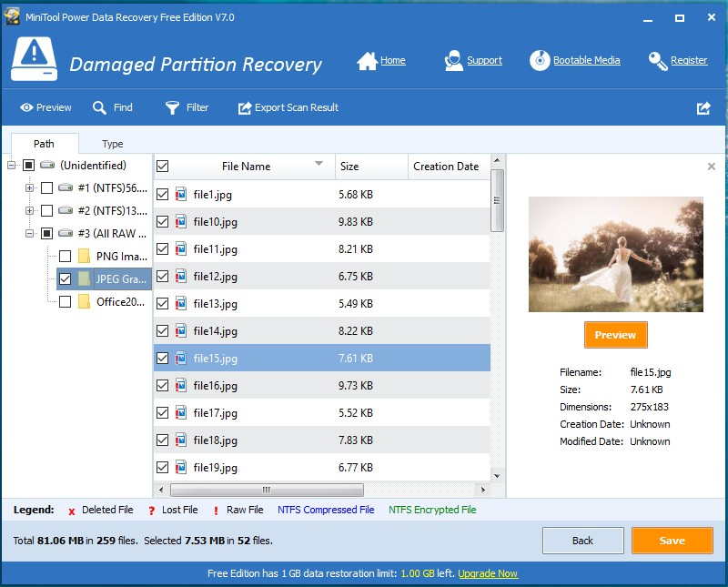
Task: Click the file10.jpg image file icon
Action: 181,221
